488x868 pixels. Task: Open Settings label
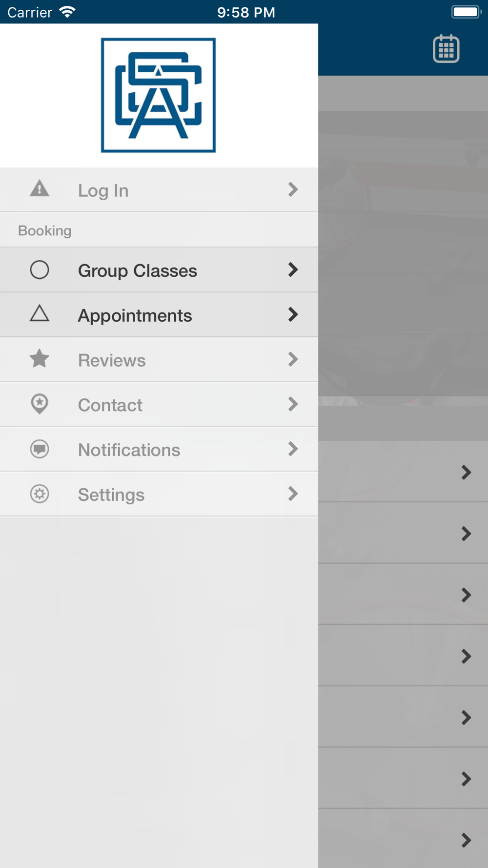click(x=111, y=495)
